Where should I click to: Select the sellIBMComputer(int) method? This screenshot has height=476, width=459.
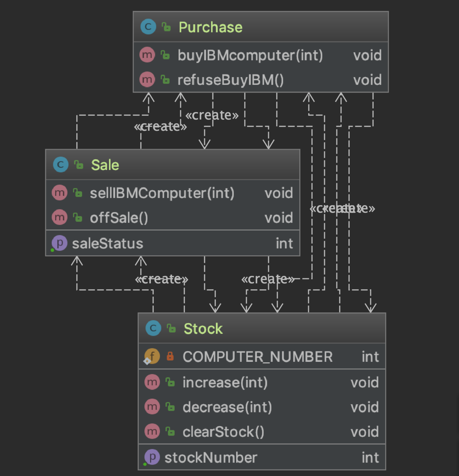(162, 193)
